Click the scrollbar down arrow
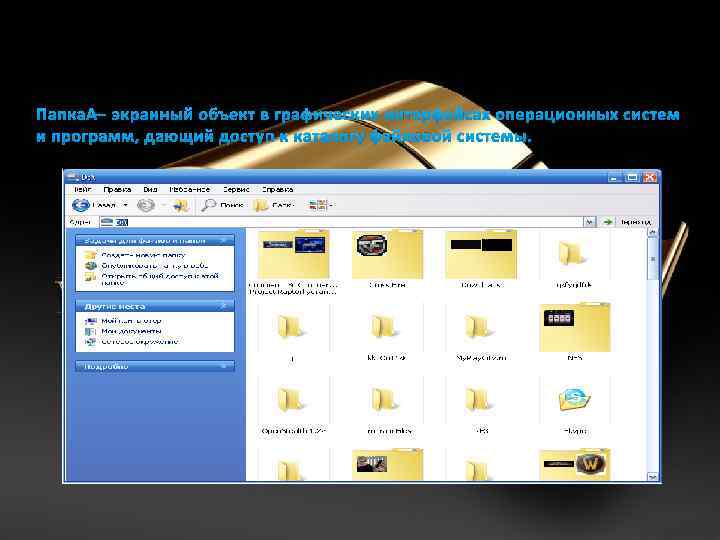The width and height of the screenshot is (720, 540). [652, 477]
